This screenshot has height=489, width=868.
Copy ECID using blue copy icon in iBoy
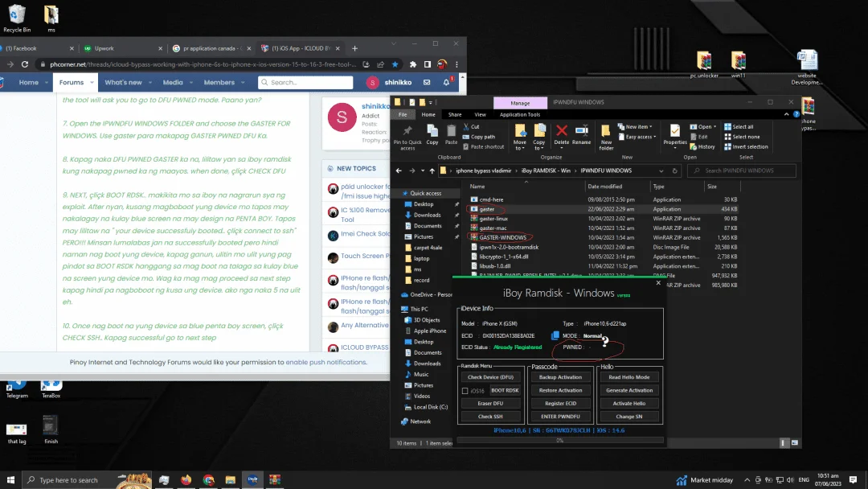pos(555,335)
